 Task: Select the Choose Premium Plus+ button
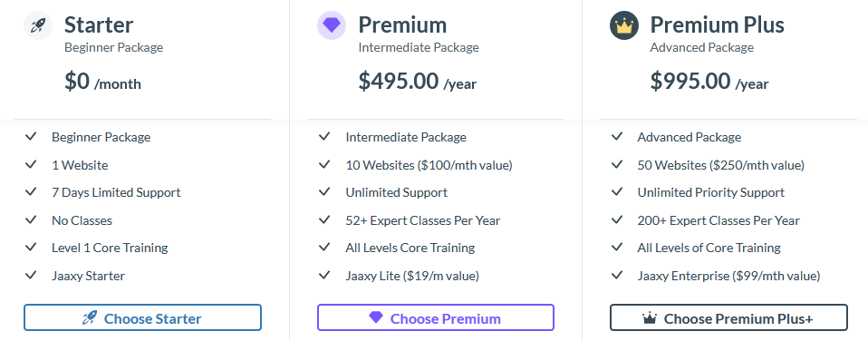pyautogui.click(x=728, y=317)
